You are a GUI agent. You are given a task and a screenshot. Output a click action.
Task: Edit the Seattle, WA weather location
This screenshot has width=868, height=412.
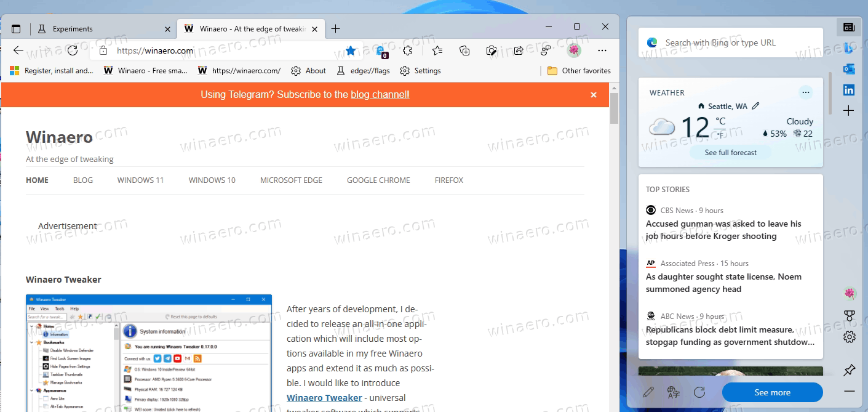(755, 106)
